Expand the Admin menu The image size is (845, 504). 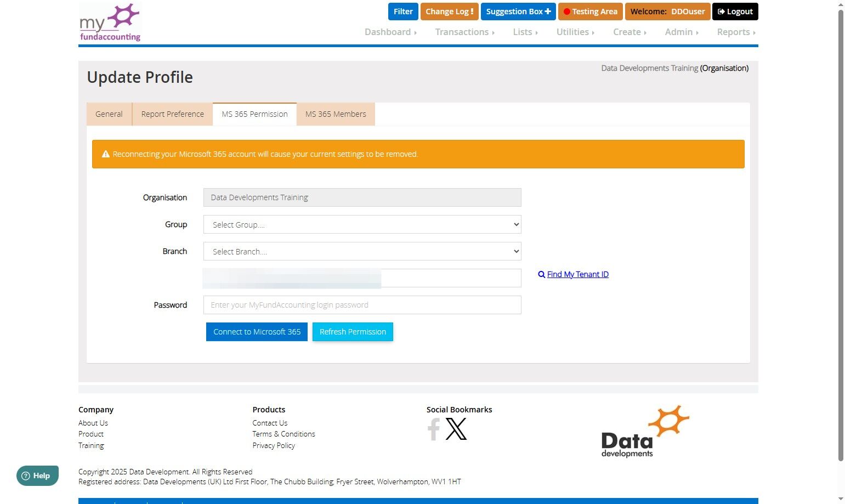(x=682, y=32)
